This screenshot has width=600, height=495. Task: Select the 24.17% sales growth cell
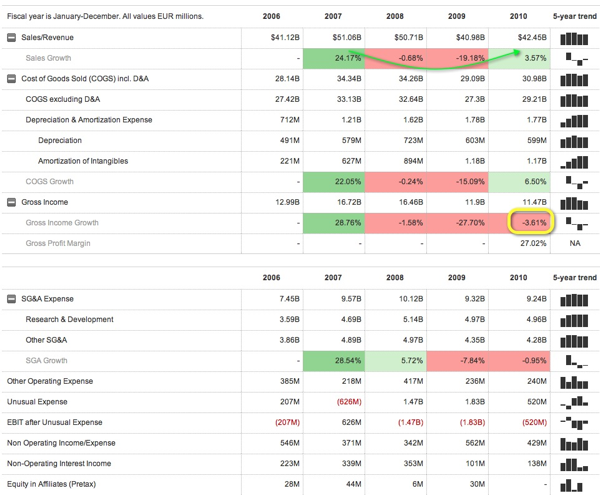pos(334,58)
